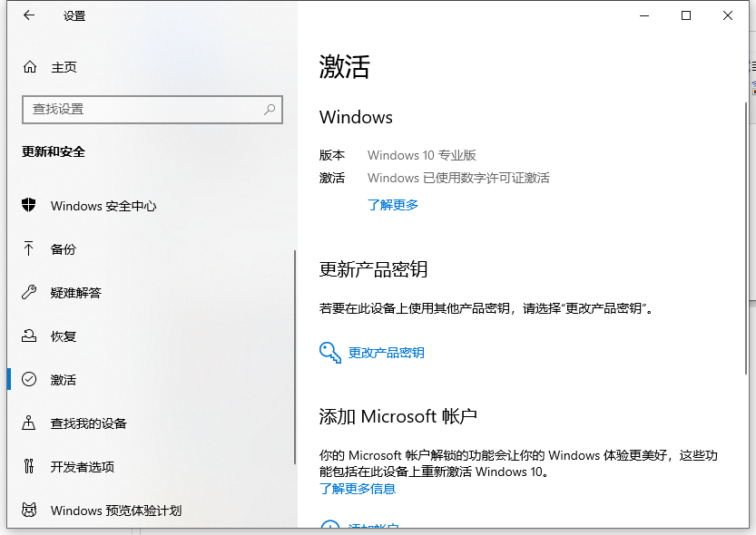Viewport: 756px width, 535px height.
Task: Click the 备份 upload arrow icon
Action: coord(29,249)
